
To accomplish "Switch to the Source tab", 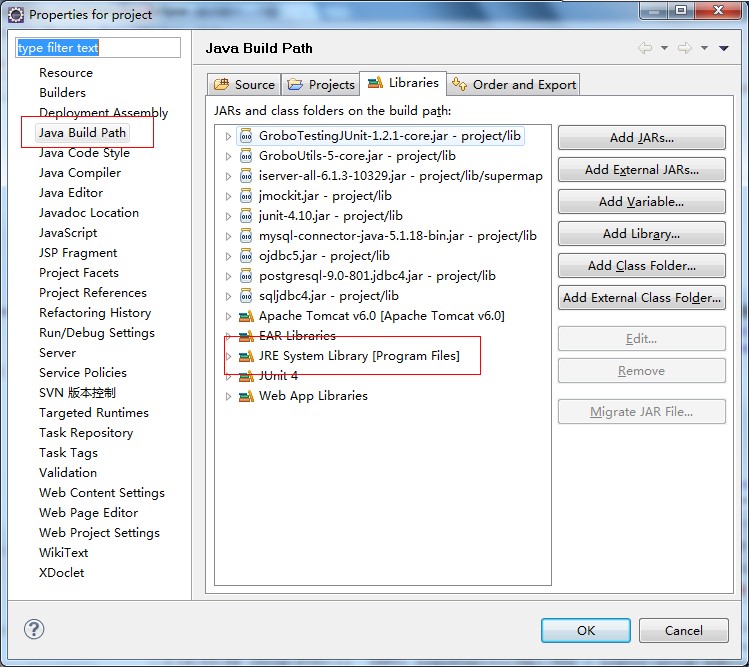I will click(x=244, y=85).
